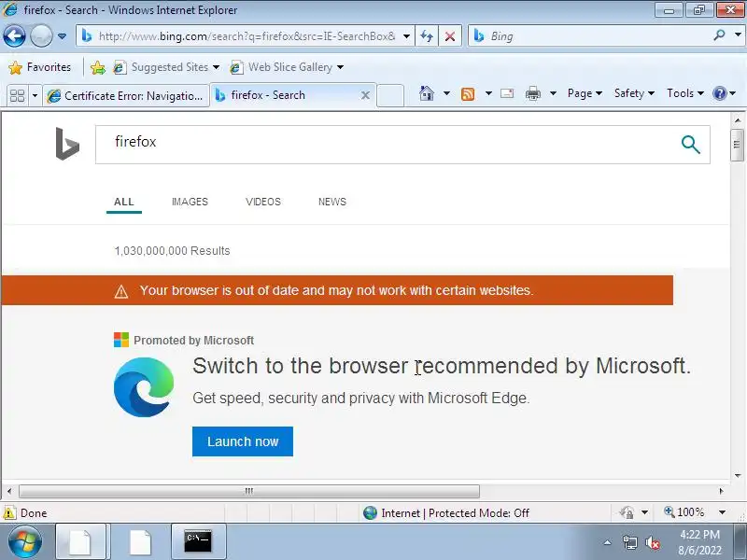Open the Favorites center
Screen dimensions: 747x560
[40, 67]
